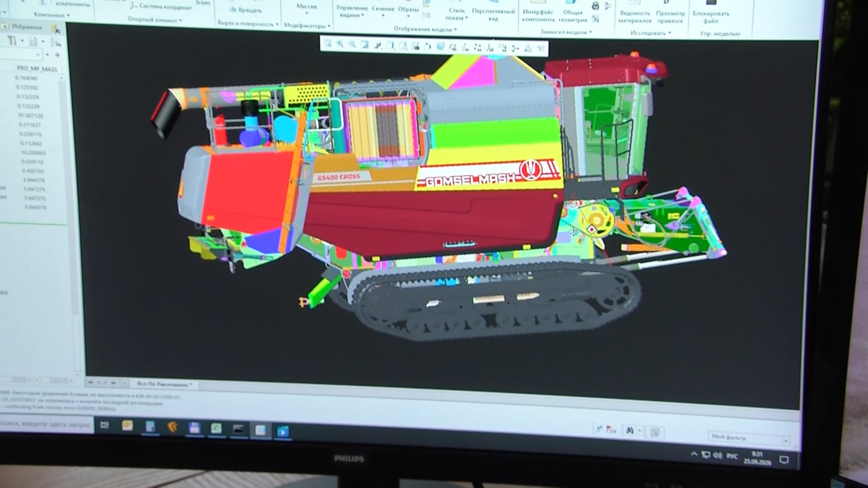Click the Repaint icon in graphics toolbar
This screenshot has width=868, height=488.
coord(365,45)
